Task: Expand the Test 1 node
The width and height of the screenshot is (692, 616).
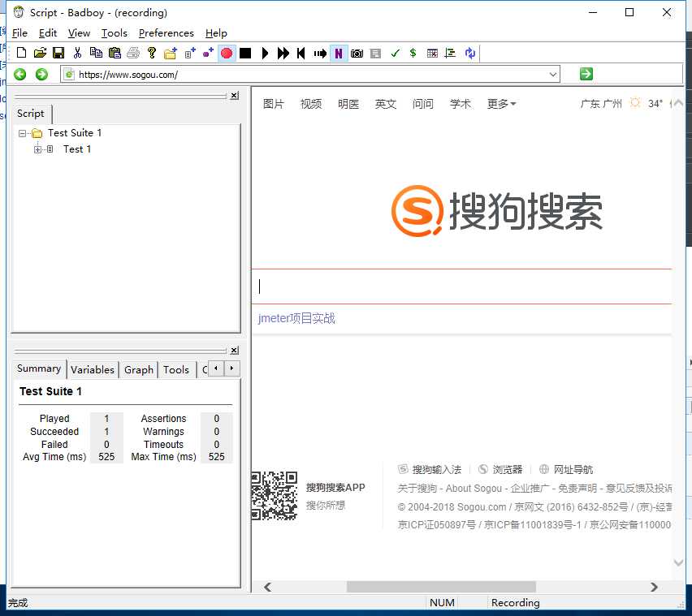Action: coord(38,149)
